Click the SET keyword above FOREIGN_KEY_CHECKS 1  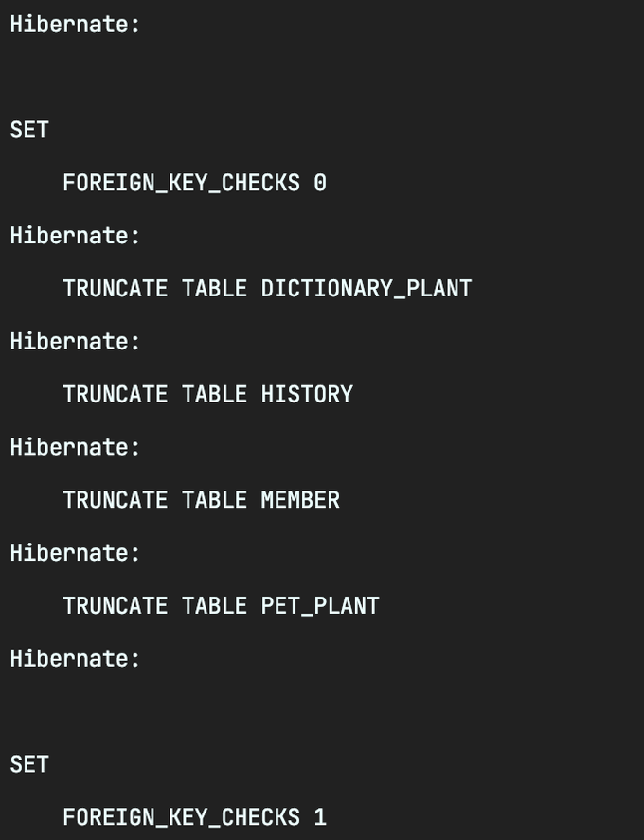[29, 764]
